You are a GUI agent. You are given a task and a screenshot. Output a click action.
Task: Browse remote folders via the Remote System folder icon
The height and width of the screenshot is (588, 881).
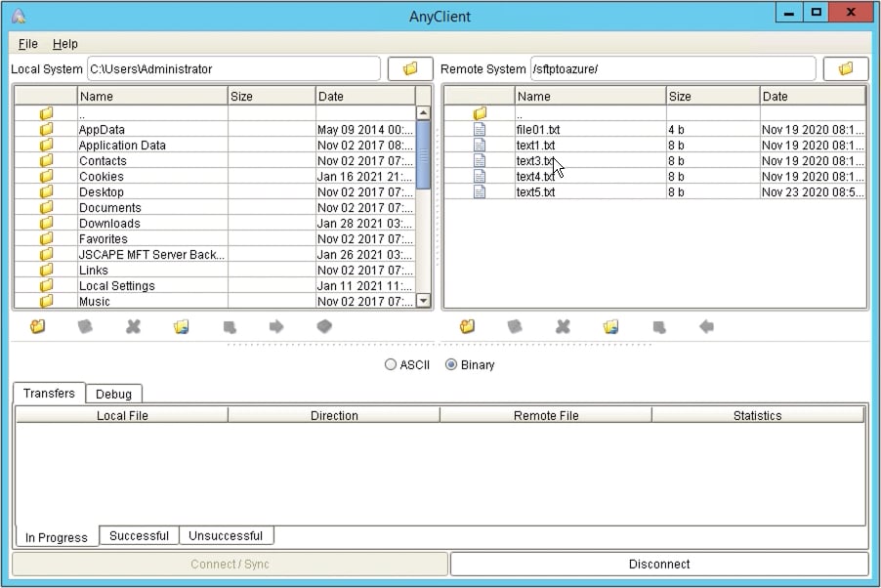point(846,68)
